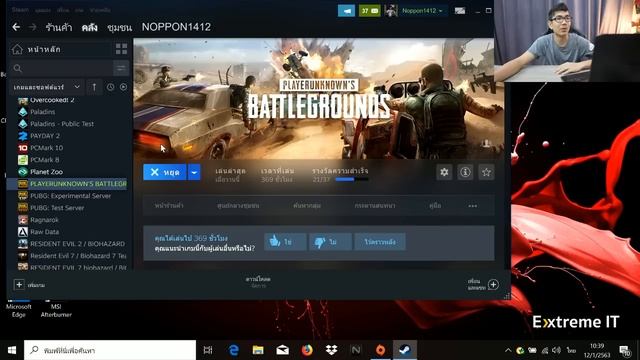Toggle ready-to-play filter icon
The image size is (640, 360).
click(x=123, y=87)
